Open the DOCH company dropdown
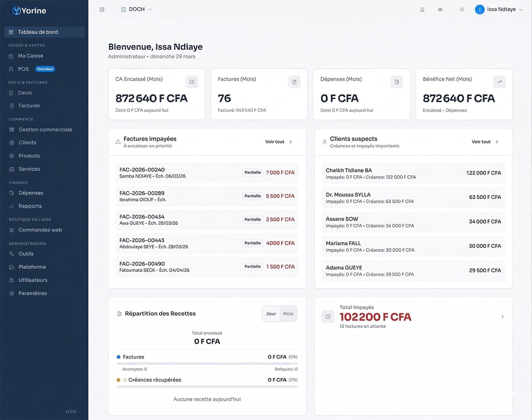 [x=137, y=9]
